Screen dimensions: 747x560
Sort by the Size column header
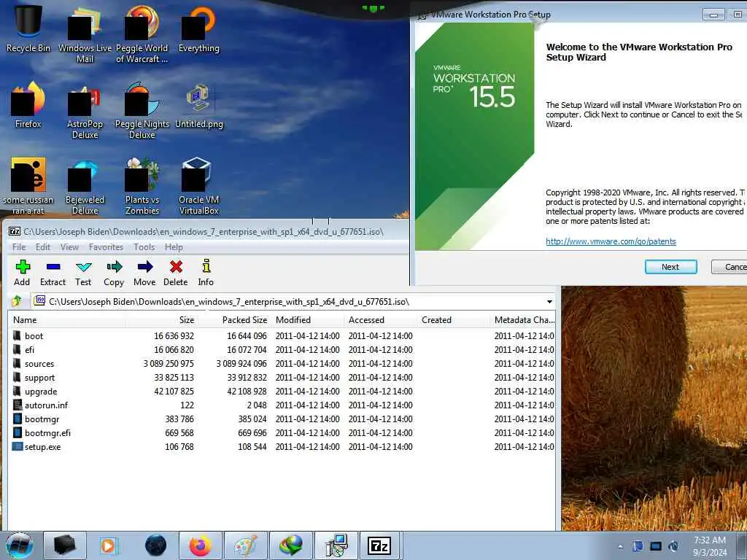161,320
